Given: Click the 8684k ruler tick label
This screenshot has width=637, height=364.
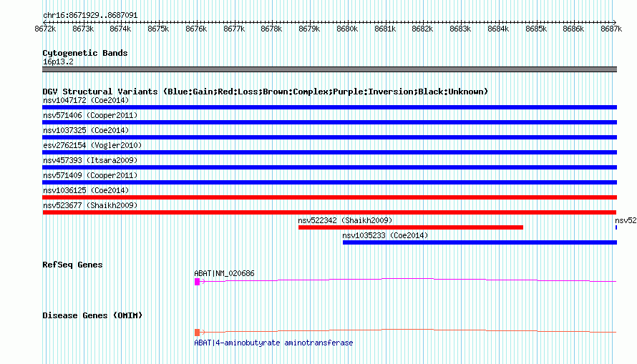Looking at the screenshot, I should click(x=498, y=29).
